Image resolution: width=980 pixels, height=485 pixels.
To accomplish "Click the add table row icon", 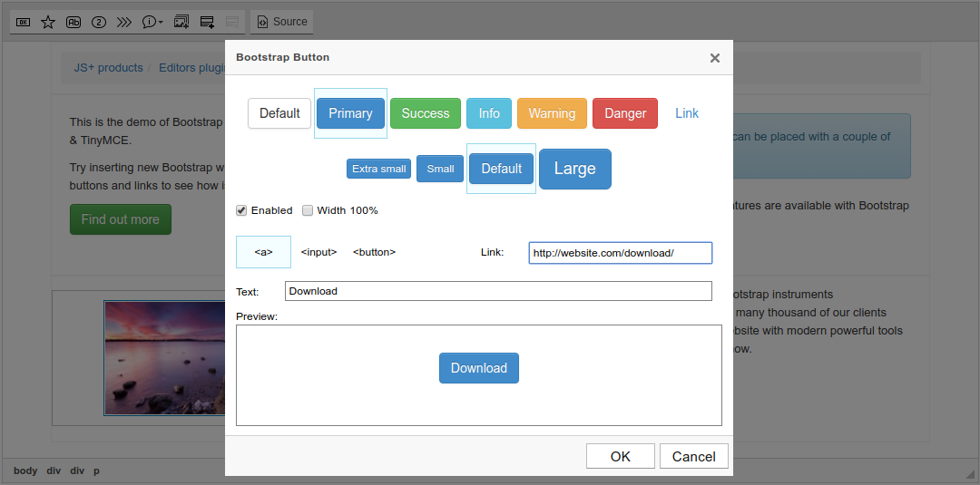I will (x=207, y=22).
